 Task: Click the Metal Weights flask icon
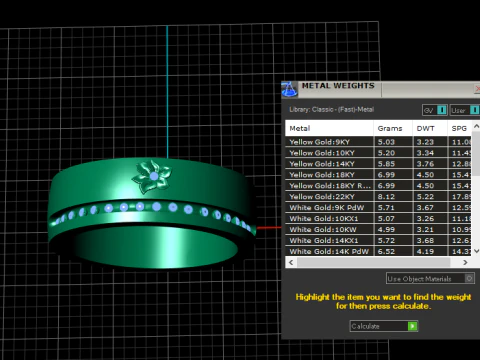(289, 89)
